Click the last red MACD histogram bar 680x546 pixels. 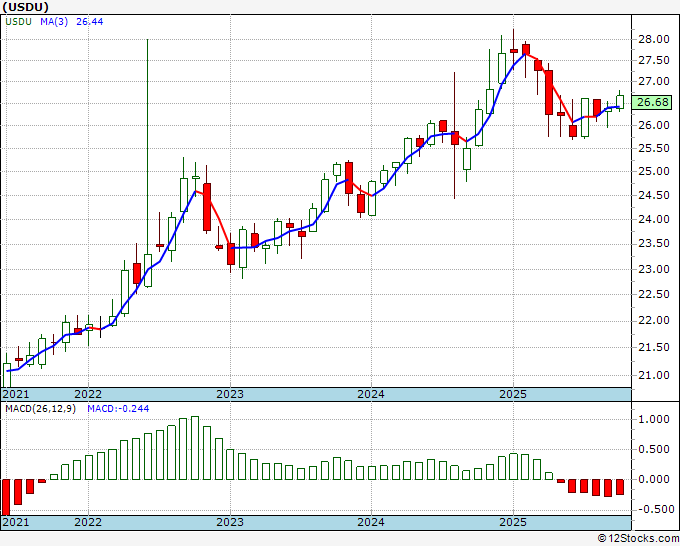coord(619,486)
